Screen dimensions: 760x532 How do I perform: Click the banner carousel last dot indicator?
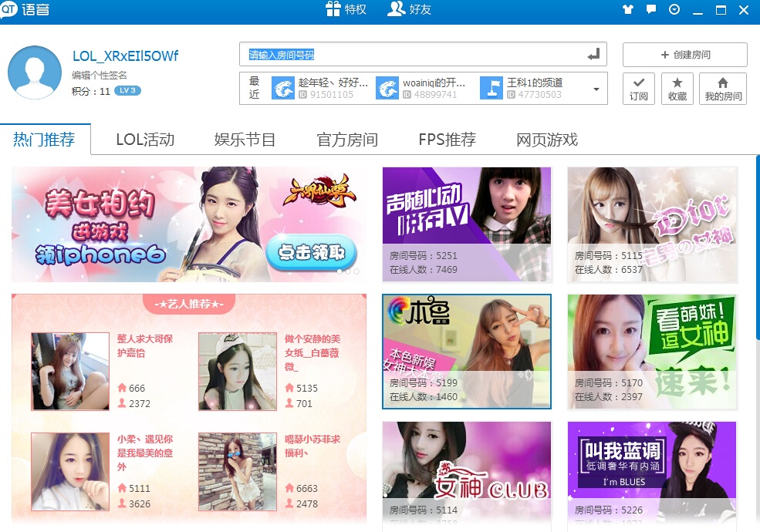pos(356,271)
